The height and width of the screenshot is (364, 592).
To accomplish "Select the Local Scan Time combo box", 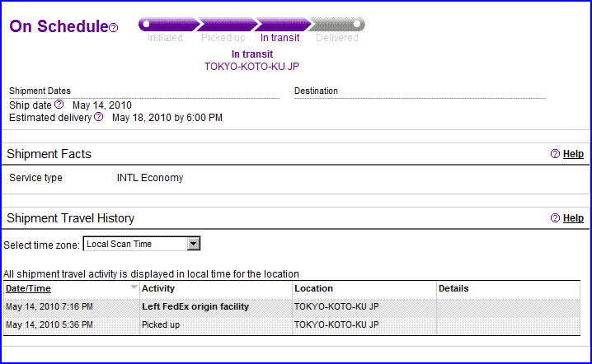I will pos(135,244).
